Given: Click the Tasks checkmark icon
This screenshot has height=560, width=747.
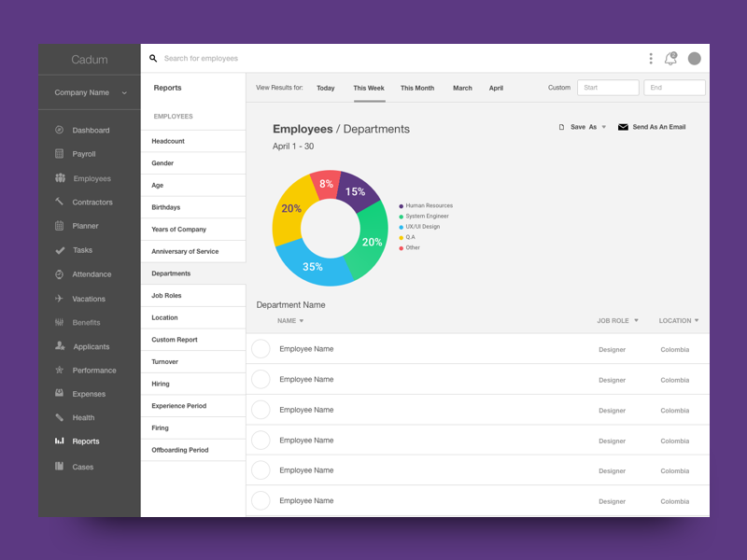Looking at the screenshot, I should click(x=60, y=250).
